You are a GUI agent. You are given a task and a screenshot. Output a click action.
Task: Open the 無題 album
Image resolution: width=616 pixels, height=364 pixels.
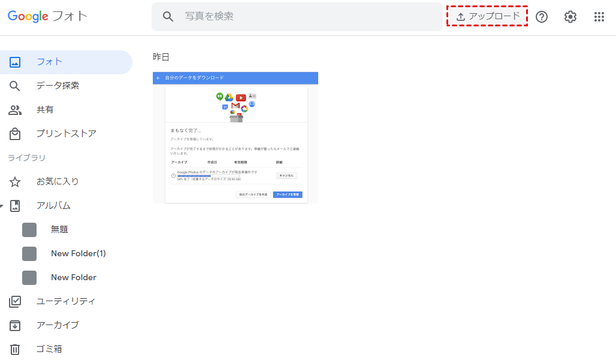pos(59,229)
